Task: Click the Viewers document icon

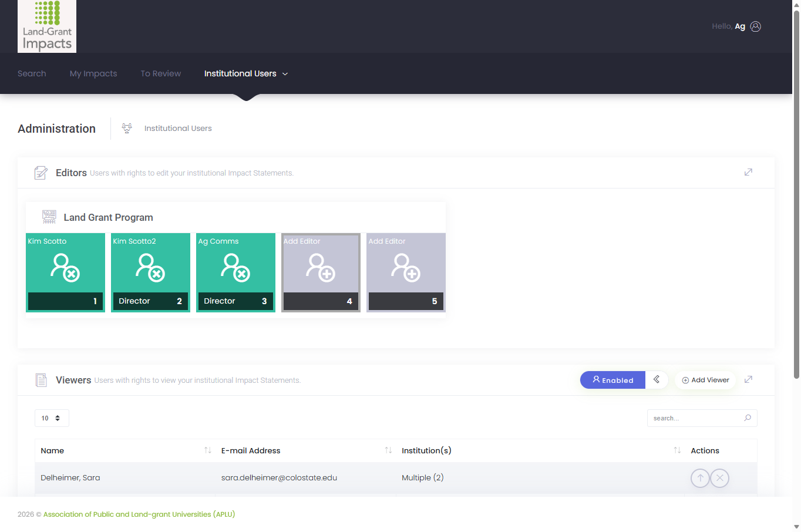Action: [x=41, y=380]
